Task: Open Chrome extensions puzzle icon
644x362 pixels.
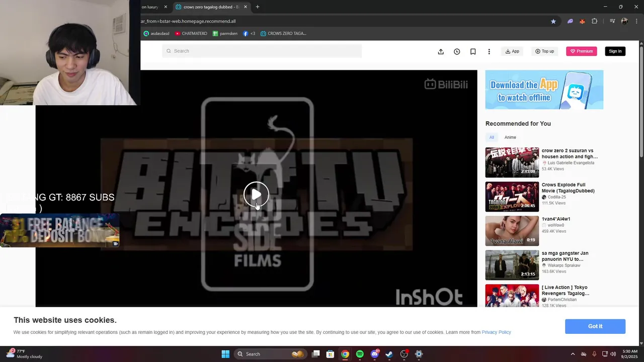Action: tap(595, 21)
